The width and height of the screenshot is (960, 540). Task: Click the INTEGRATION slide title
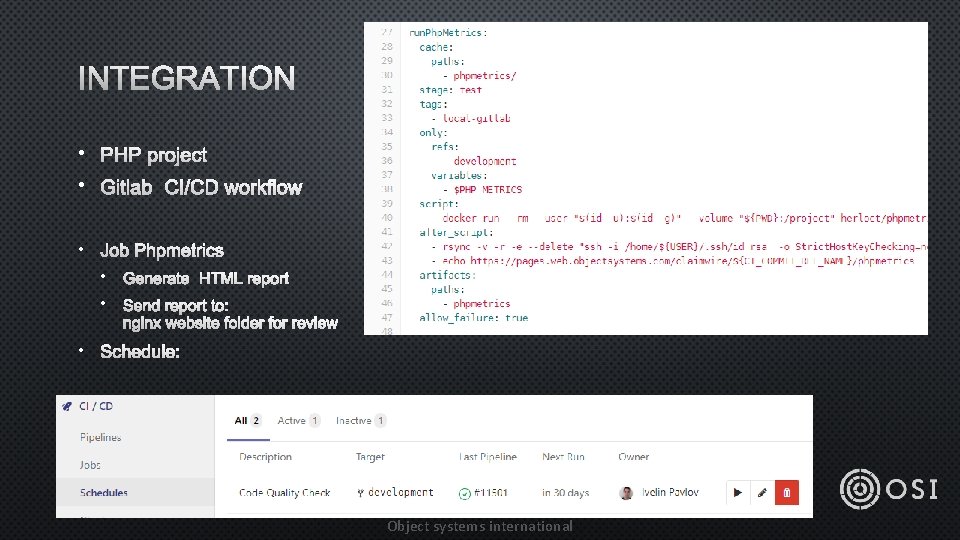(187, 78)
